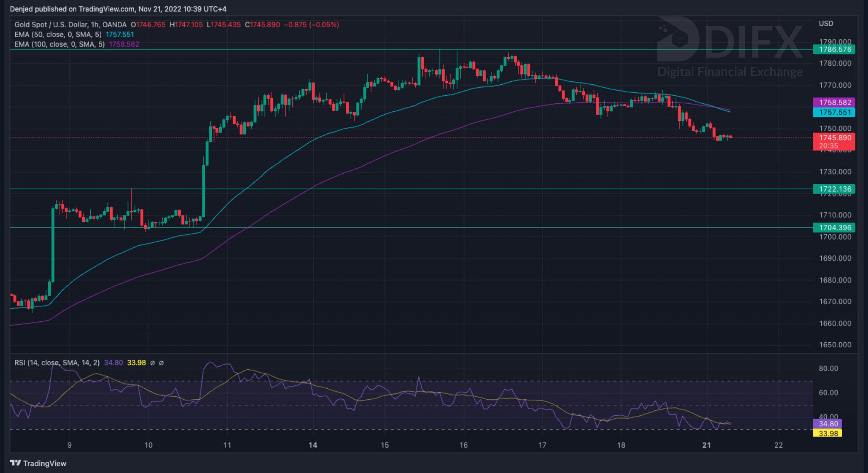Select the 1704.396 support level label
868x473 pixels.
[834, 227]
